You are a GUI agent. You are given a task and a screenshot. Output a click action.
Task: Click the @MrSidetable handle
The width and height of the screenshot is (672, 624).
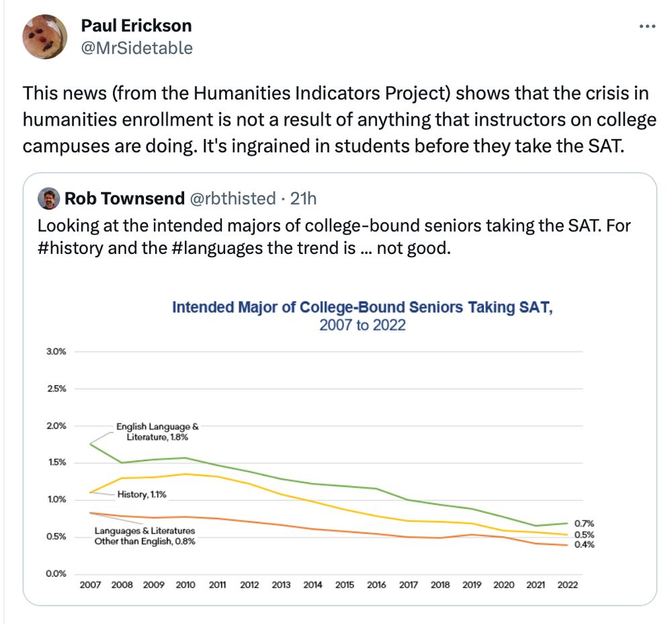[136, 48]
